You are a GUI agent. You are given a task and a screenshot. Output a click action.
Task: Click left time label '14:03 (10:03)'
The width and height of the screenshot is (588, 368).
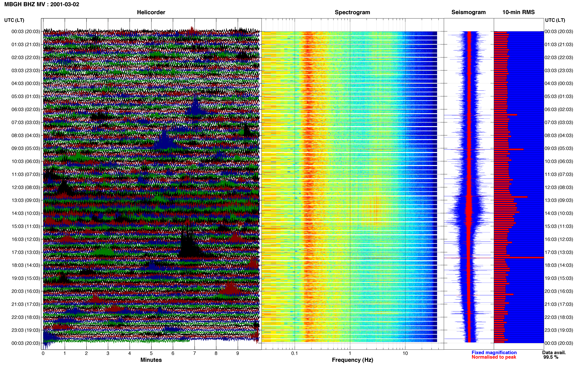coord(26,213)
